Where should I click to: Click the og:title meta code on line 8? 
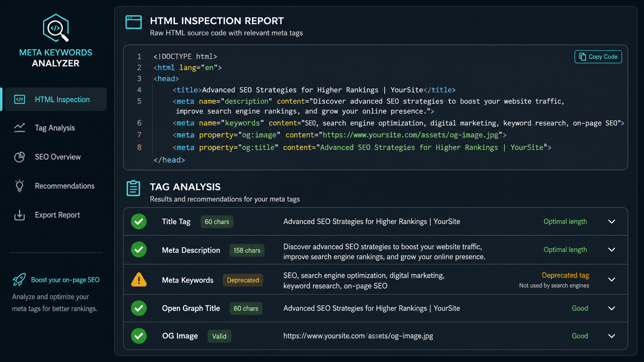click(x=362, y=148)
